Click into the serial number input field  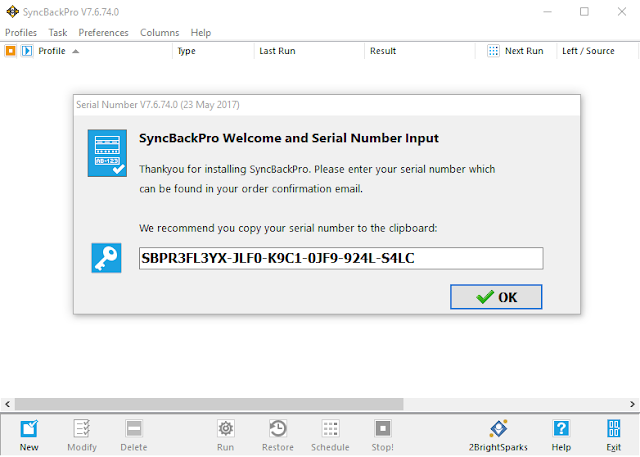pyautogui.click(x=341, y=258)
